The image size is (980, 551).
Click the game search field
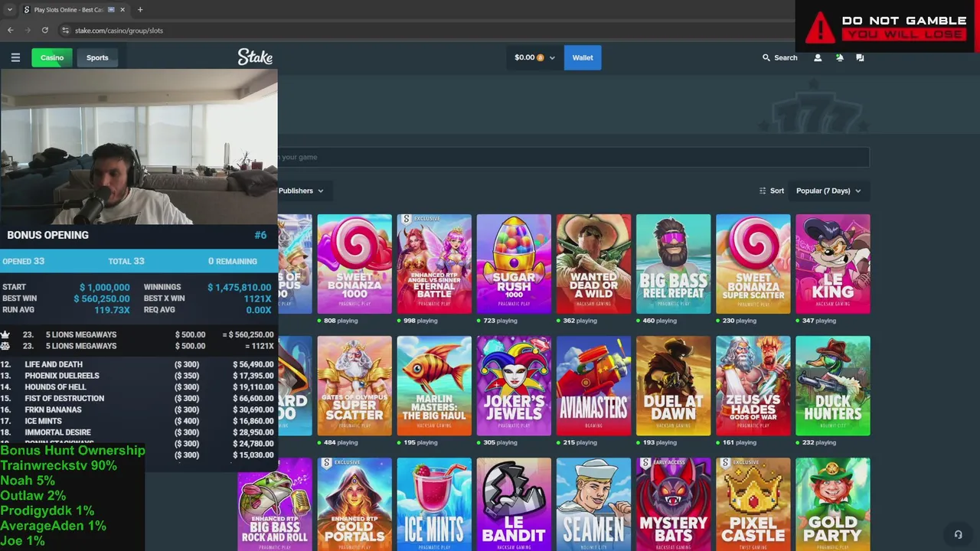coord(573,157)
